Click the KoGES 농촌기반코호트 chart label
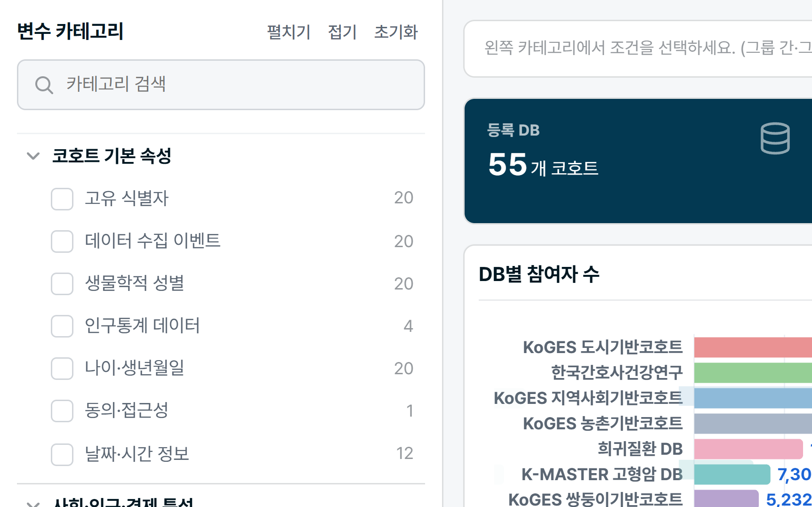Viewport: 812px width, 507px height. [x=603, y=424]
